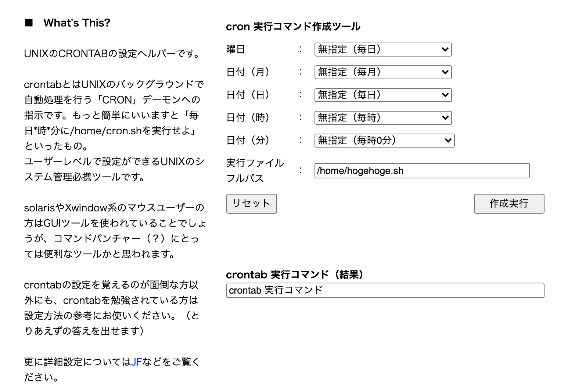Click the What's This? heading
The width and height of the screenshot is (582, 392).
coord(77,23)
